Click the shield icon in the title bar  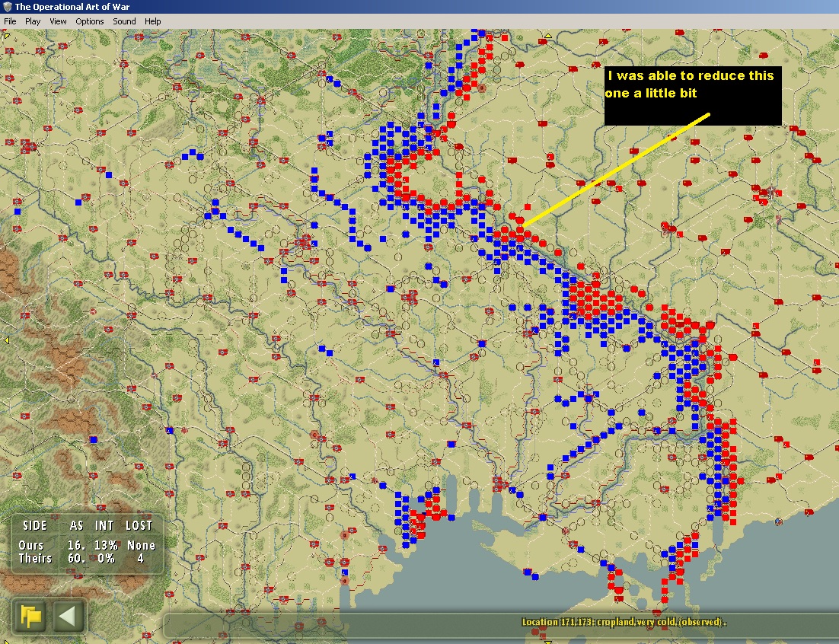point(7,6)
